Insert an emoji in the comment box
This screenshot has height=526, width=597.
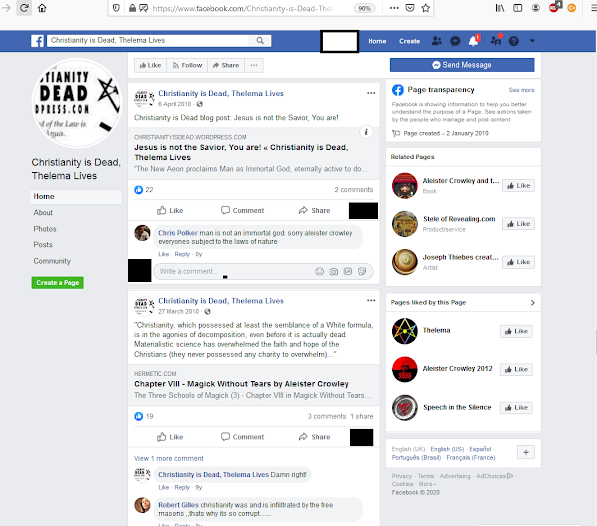319,271
